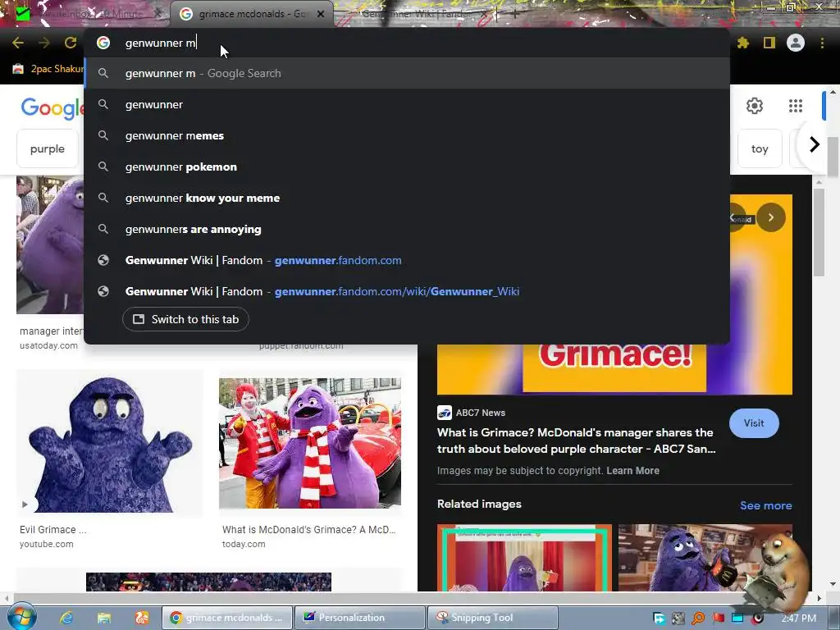Open the Chrome extensions puzzle icon
The height and width of the screenshot is (630, 840).
click(x=742, y=43)
